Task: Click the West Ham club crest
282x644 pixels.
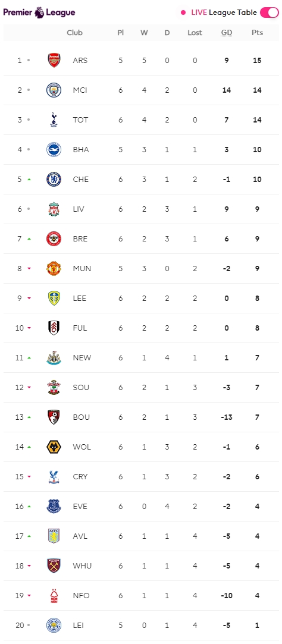Action: tap(54, 566)
